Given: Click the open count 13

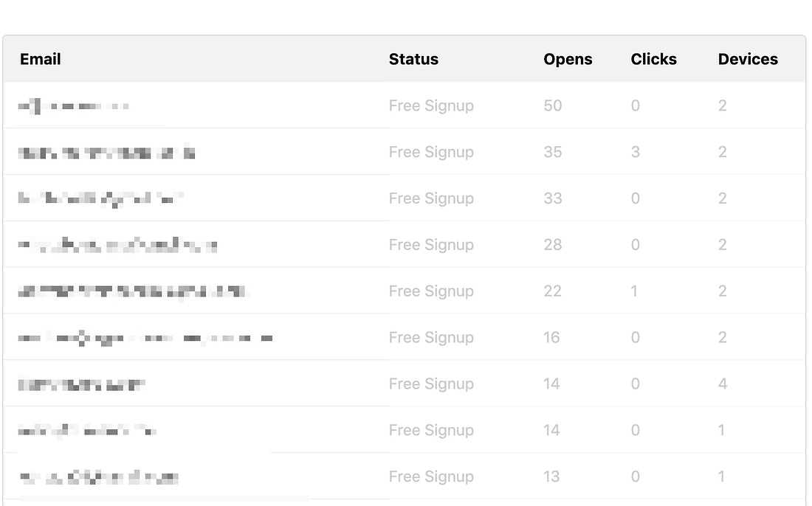Looking at the screenshot, I should click(551, 476).
